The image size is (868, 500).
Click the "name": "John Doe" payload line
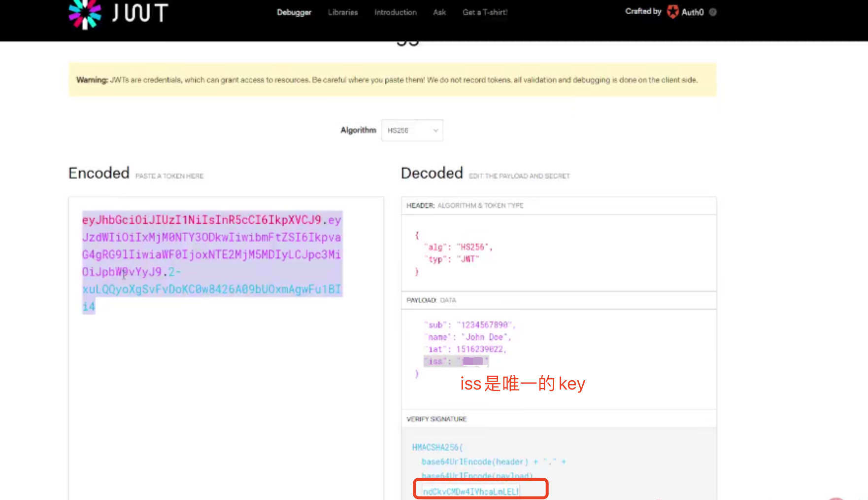tap(467, 337)
